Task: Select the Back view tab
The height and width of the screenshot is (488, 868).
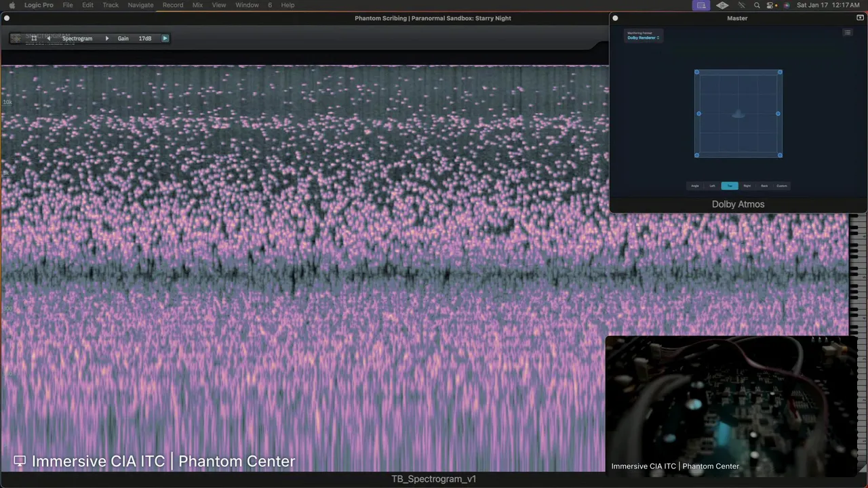Action: point(764,186)
